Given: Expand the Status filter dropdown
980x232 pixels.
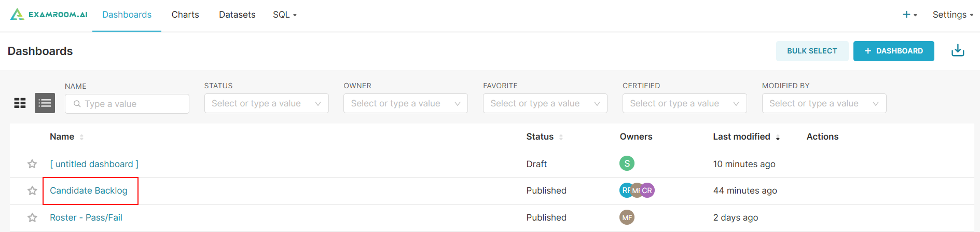Looking at the screenshot, I should [266, 103].
